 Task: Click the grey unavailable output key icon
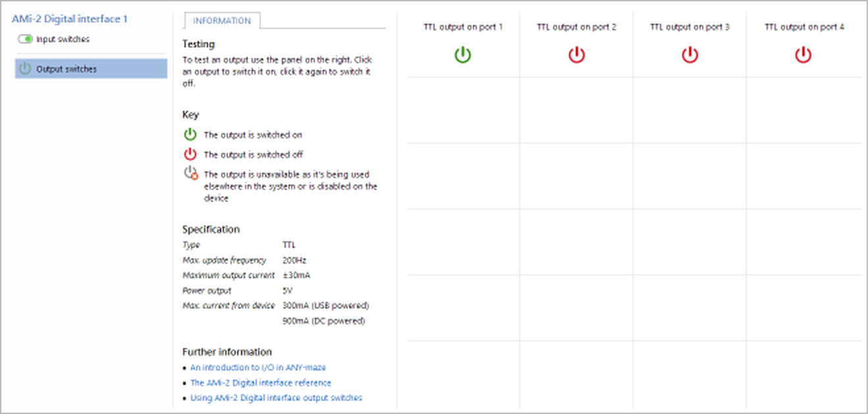tap(191, 174)
